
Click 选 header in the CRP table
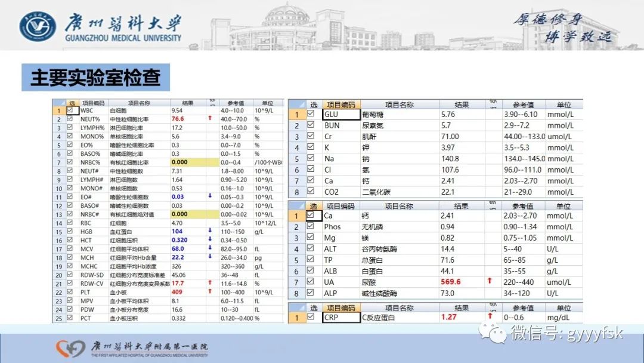click(314, 308)
